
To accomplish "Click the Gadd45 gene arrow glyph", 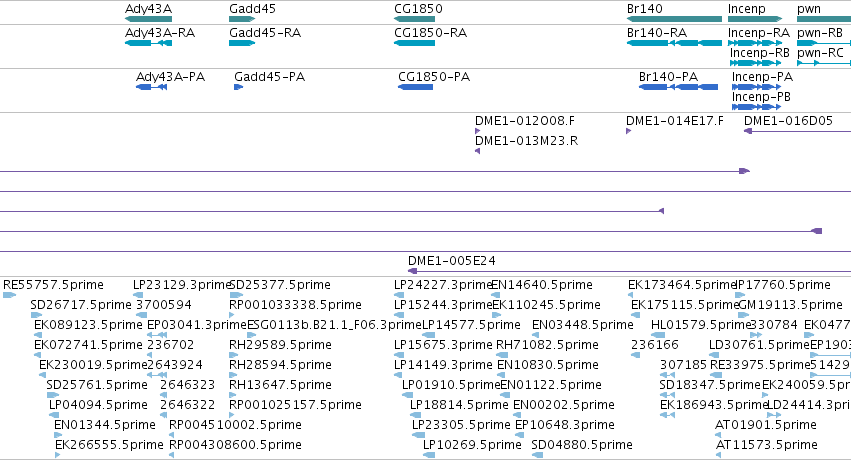I will (x=242, y=19).
